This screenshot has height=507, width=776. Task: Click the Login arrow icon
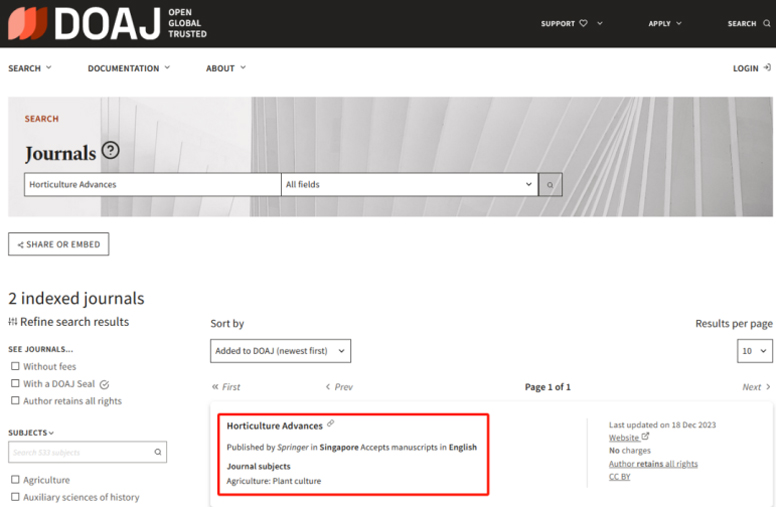click(767, 68)
